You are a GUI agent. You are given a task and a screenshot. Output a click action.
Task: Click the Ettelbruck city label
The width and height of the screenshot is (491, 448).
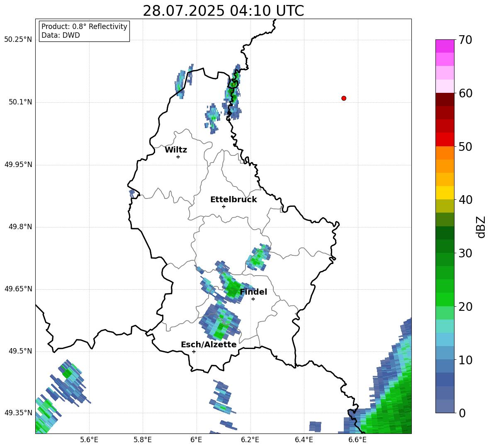(233, 200)
